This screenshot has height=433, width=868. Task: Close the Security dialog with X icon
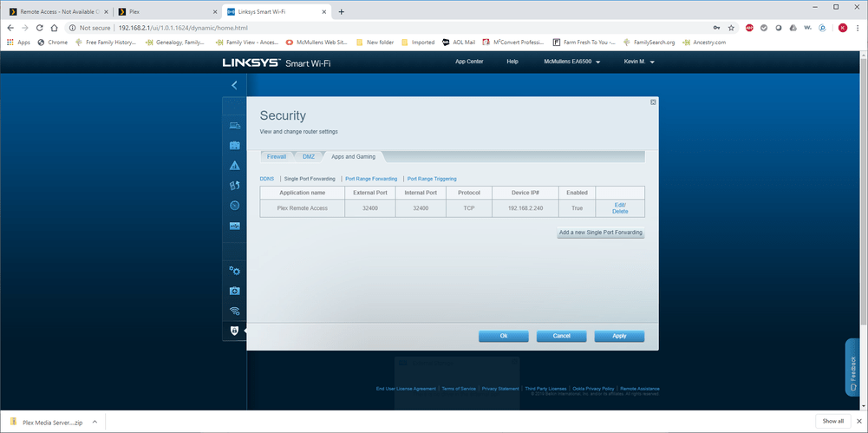click(653, 102)
